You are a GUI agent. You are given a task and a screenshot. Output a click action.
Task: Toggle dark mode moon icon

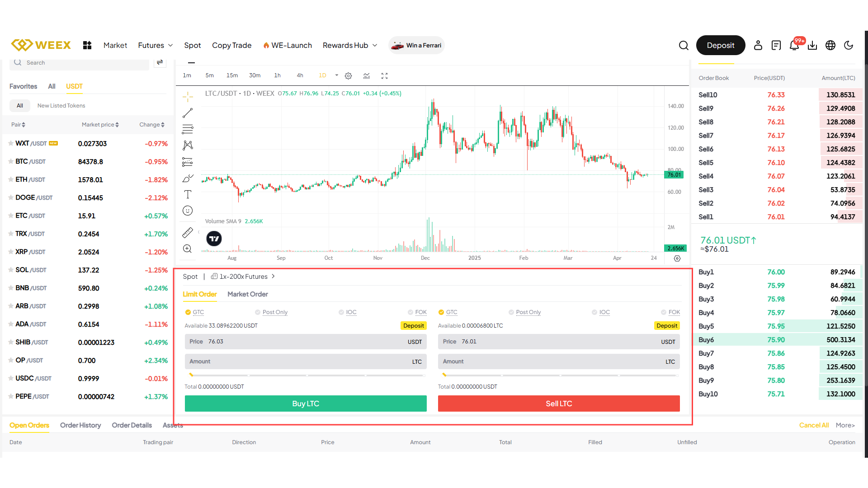pyautogui.click(x=849, y=45)
